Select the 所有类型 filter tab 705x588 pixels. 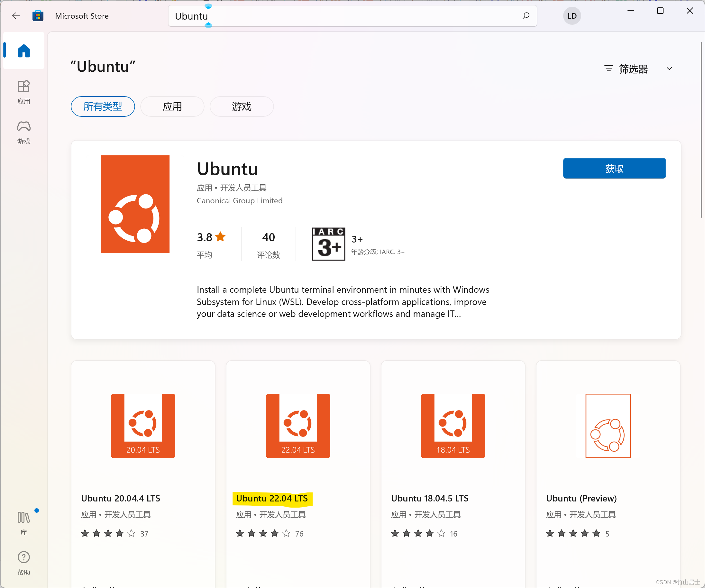(103, 106)
